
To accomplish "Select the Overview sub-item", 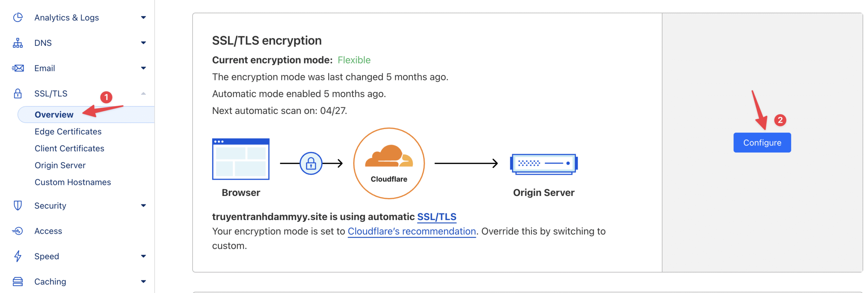I will tap(54, 115).
